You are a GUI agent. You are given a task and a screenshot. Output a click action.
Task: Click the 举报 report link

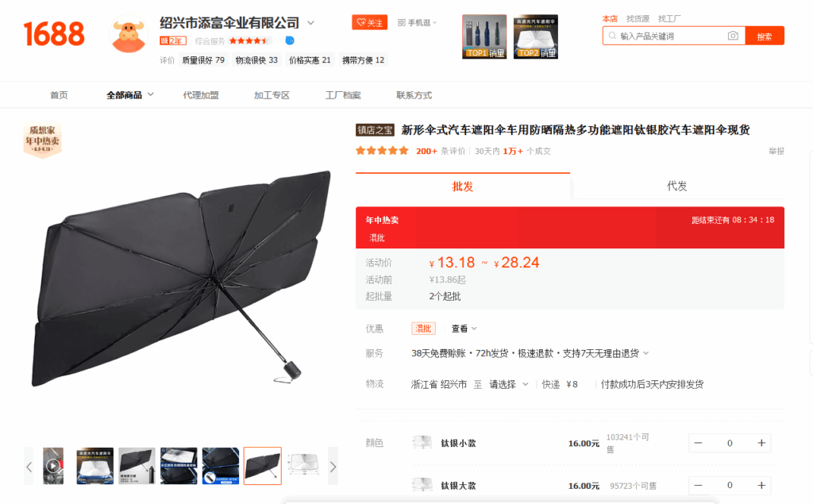776,151
